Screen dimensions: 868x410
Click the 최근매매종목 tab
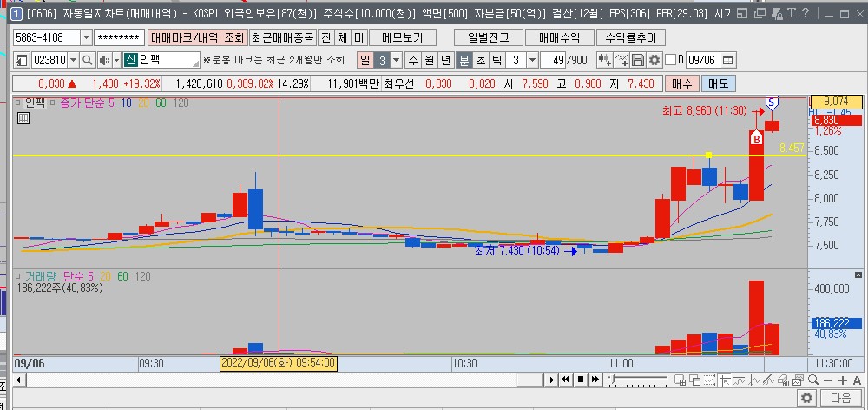283,37
